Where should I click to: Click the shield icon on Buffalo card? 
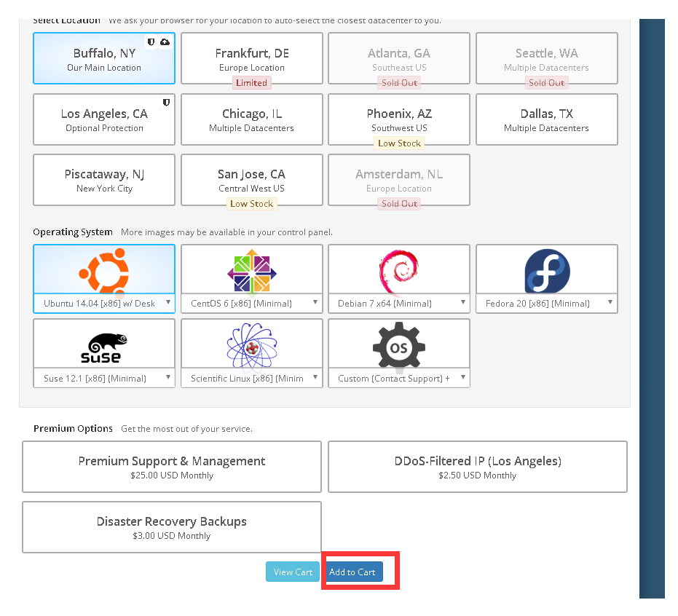point(151,42)
